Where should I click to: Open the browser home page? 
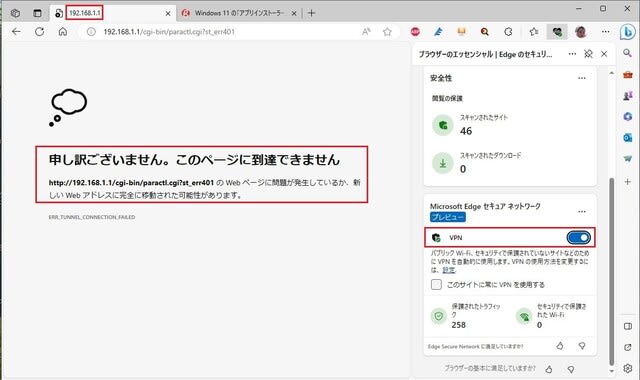tap(63, 31)
